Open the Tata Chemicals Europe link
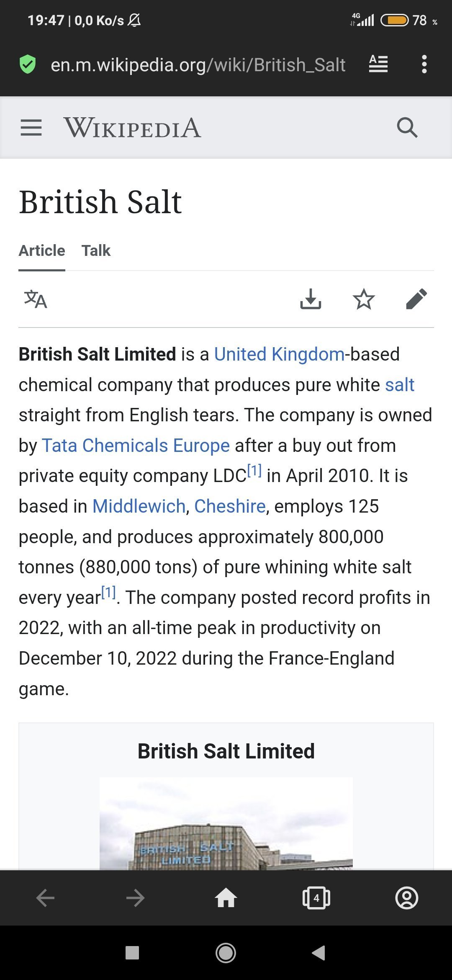The width and height of the screenshot is (452, 980). 136,446
